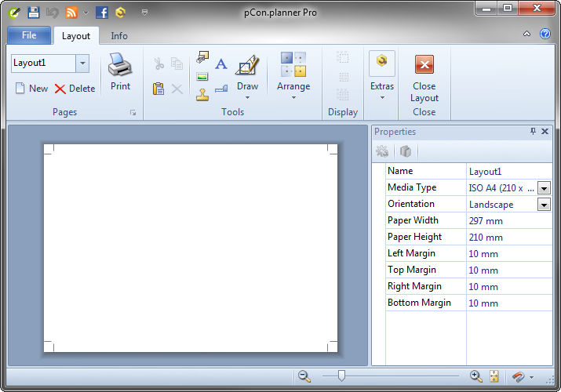Screen dimensions: 561x392
Task: Edit the Name value Layout1
Action: click(x=509, y=171)
